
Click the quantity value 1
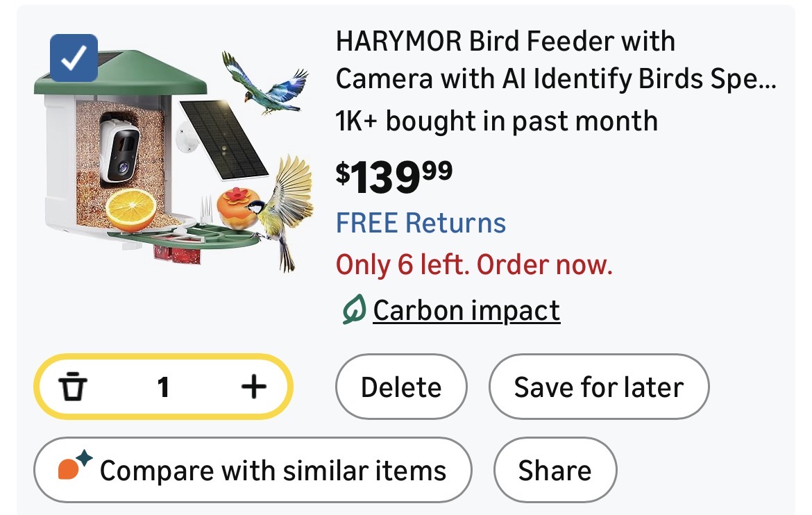tap(163, 387)
